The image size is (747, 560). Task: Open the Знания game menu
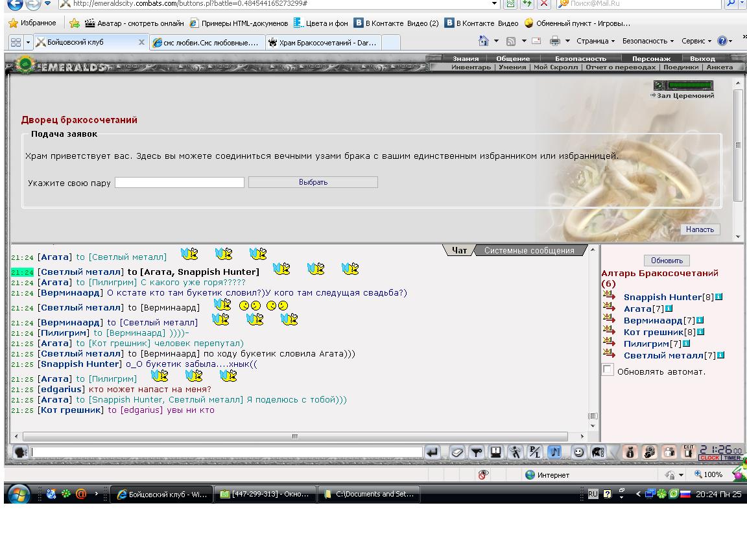466,58
